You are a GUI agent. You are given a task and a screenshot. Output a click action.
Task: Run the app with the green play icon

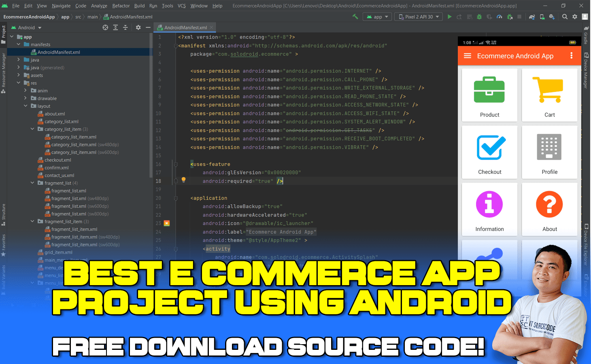(x=449, y=17)
